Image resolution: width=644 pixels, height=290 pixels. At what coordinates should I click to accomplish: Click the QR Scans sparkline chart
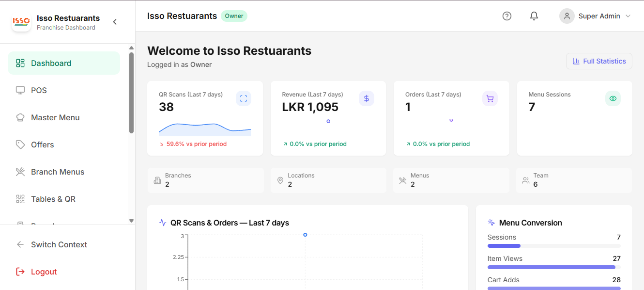click(205, 129)
